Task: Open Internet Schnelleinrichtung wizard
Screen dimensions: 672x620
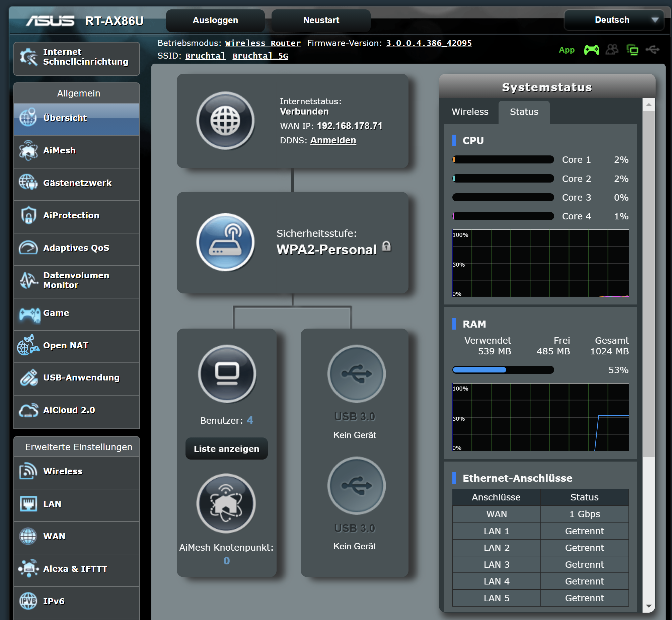Action: pyautogui.click(x=76, y=58)
